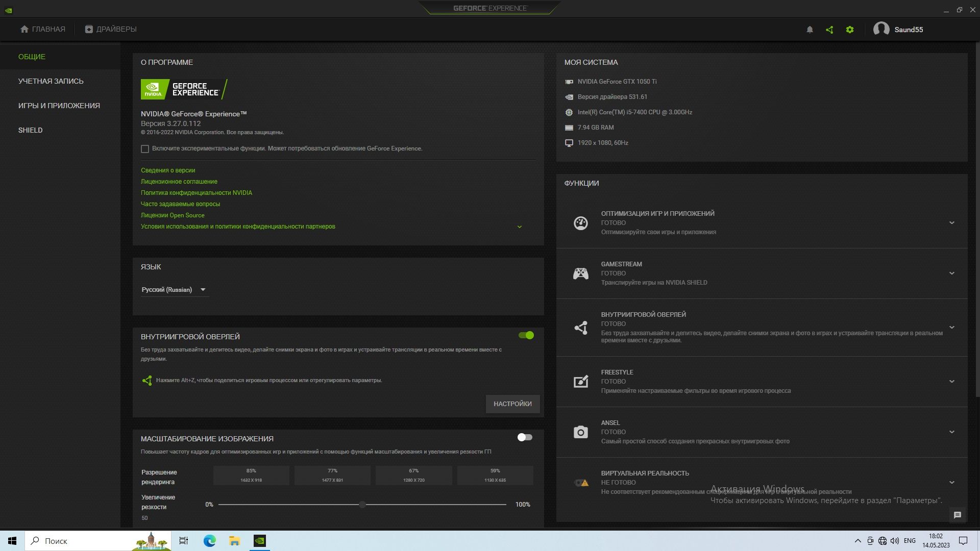Image resolution: width=980 pixels, height=551 pixels.
Task: Click the share icon in the ВНУТРИИГРОВОЙ ОВЕРЛЕЙ functions row
Action: 581,328
